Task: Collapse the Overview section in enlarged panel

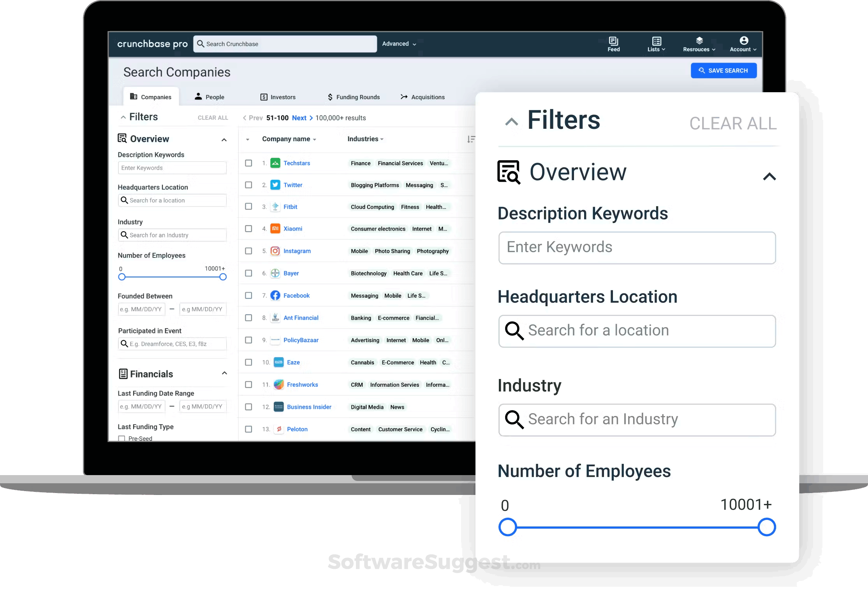Action: pos(769,177)
